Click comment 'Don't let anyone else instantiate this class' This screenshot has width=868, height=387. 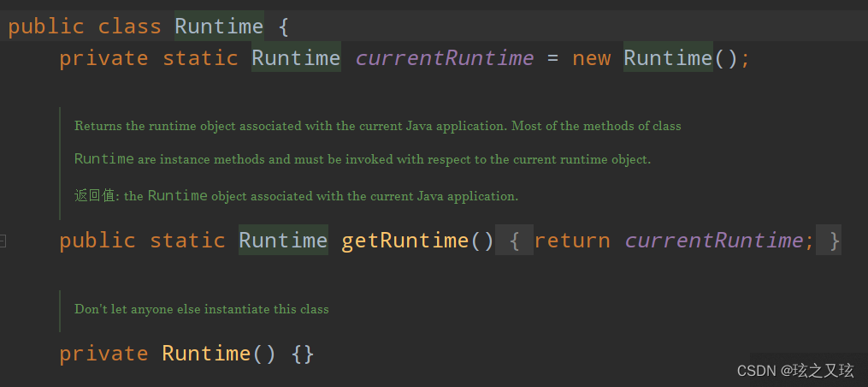(x=202, y=309)
